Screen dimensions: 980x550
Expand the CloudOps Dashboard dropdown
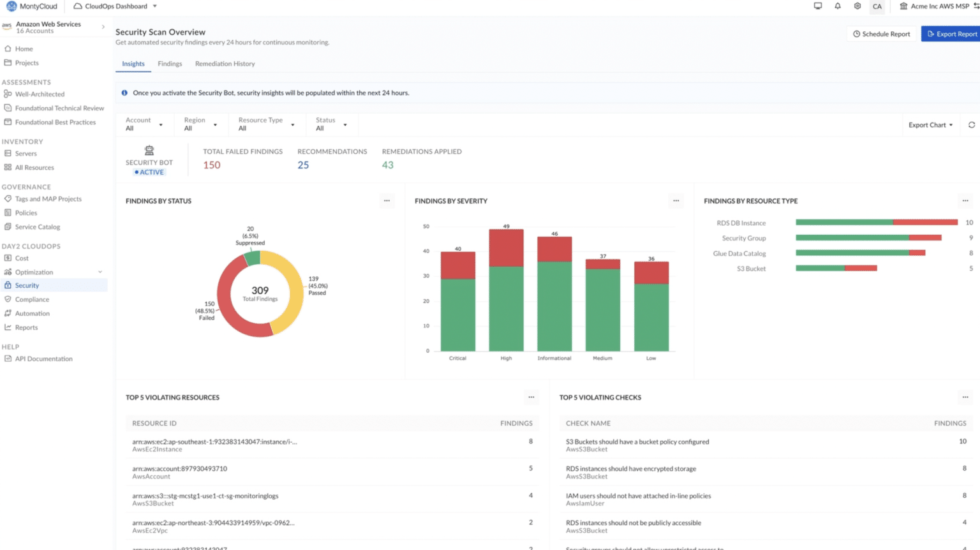coord(115,6)
